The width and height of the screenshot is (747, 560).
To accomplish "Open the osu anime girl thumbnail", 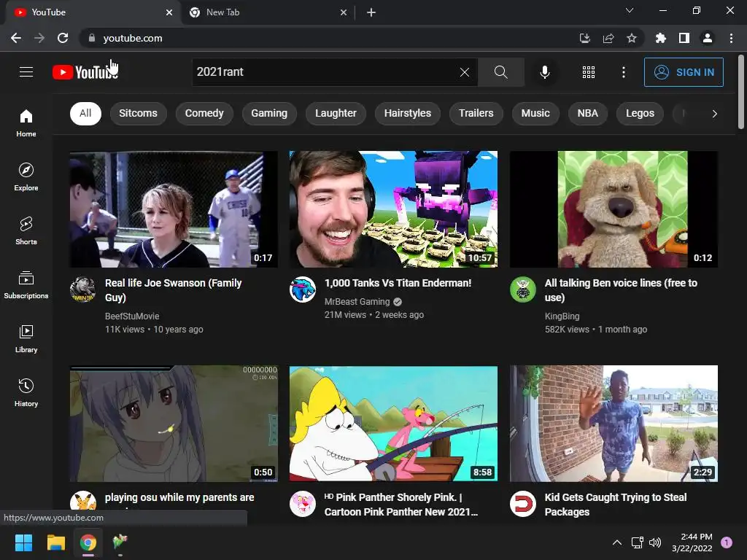I will click(174, 424).
